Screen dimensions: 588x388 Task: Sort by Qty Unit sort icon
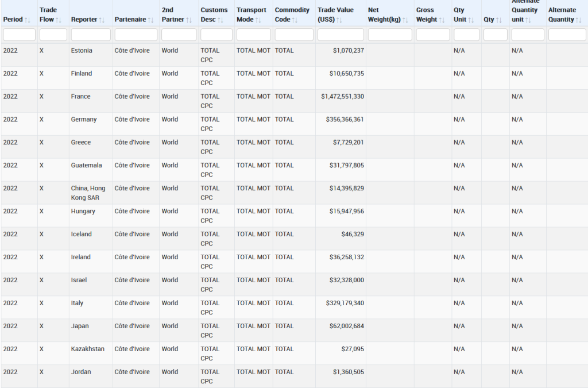tap(471, 20)
